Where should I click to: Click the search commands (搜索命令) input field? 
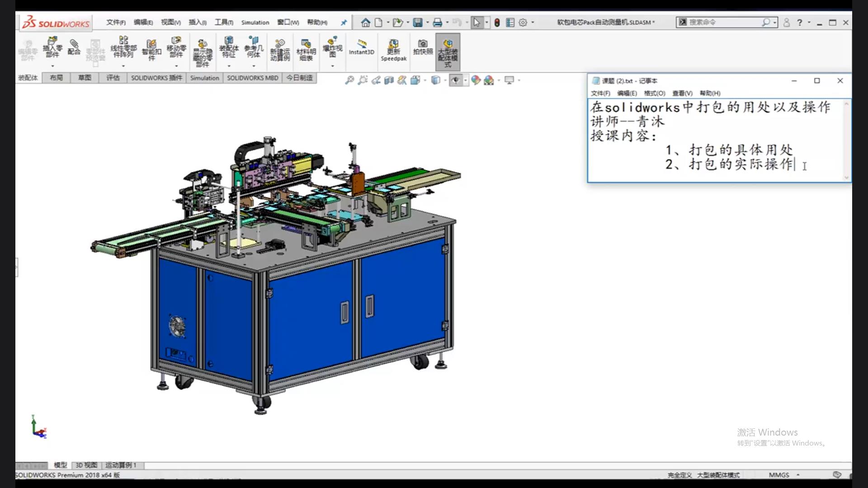[723, 22]
